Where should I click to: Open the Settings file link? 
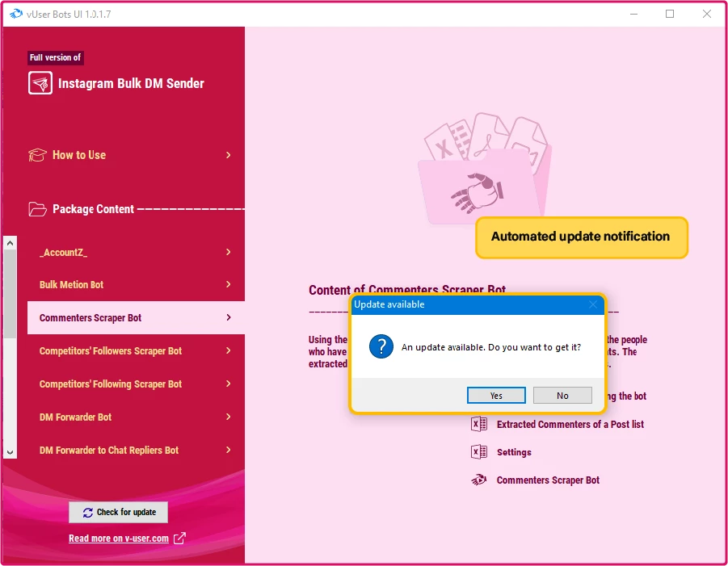[x=514, y=452]
